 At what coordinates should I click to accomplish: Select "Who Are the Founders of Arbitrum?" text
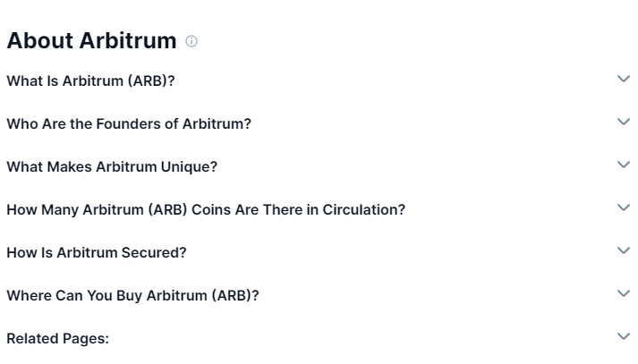pos(129,123)
